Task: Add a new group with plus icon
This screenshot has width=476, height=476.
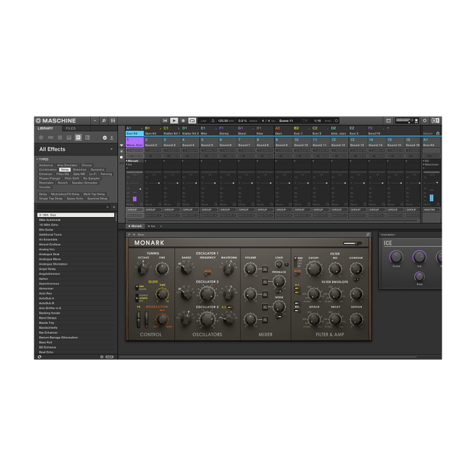Action: pyautogui.click(x=388, y=128)
